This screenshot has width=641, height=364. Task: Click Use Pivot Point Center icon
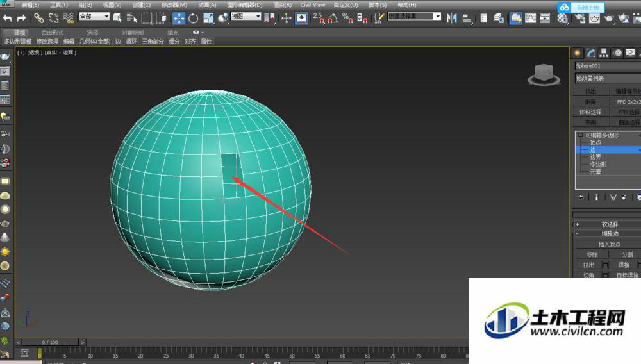[x=270, y=18]
